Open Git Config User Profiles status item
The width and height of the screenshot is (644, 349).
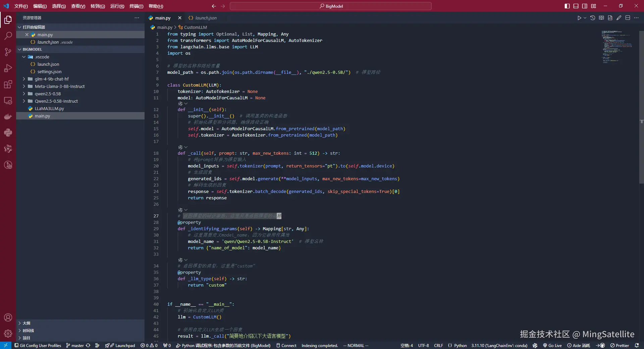click(38, 345)
